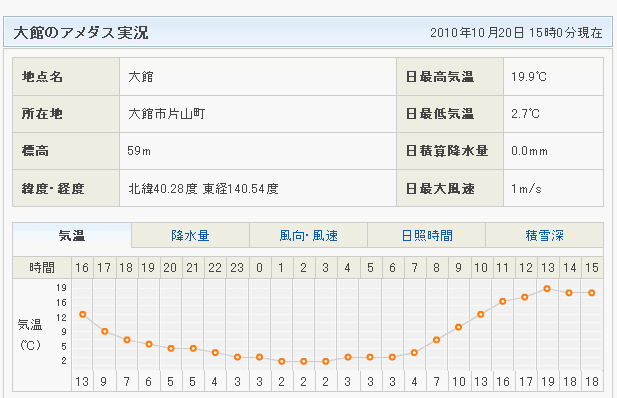Click the hour 15 column header

point(592,268)
